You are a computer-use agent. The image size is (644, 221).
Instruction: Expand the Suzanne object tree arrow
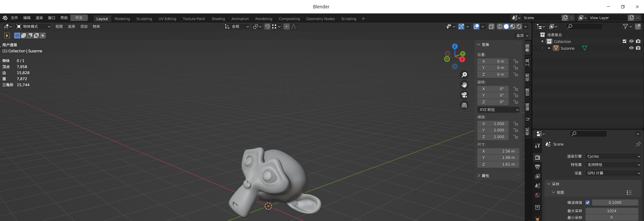click(549, 48)
